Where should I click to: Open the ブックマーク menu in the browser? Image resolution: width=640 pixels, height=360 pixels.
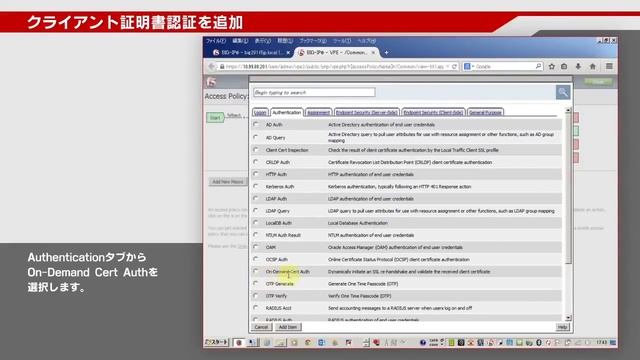(313, 41)
